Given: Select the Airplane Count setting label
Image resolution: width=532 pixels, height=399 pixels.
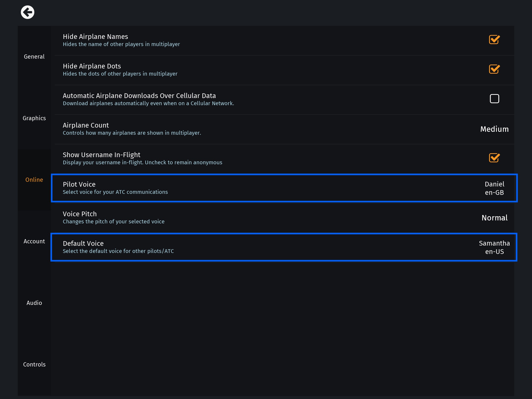Looking at the screenshot, I should coord(86,125).
